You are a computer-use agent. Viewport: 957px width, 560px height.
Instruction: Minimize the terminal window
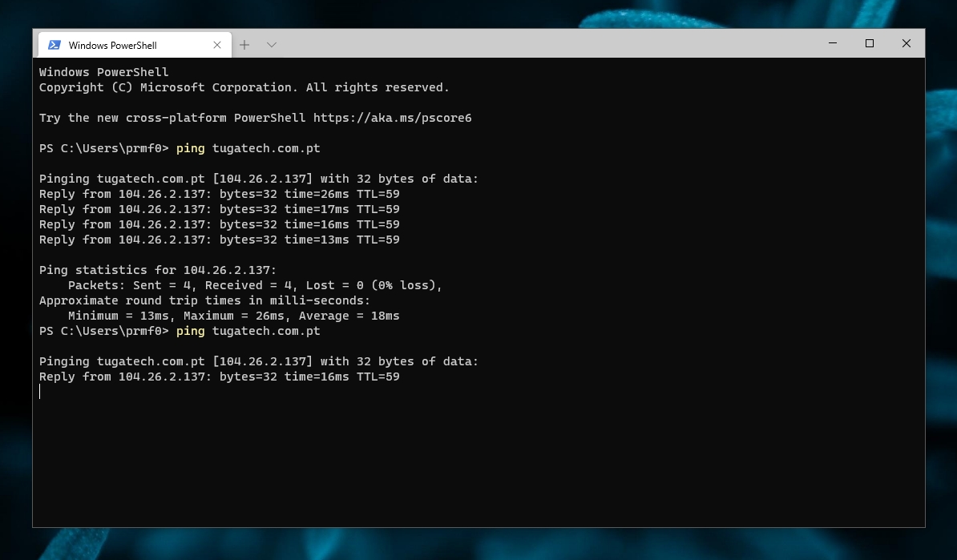tap(833, 43)
